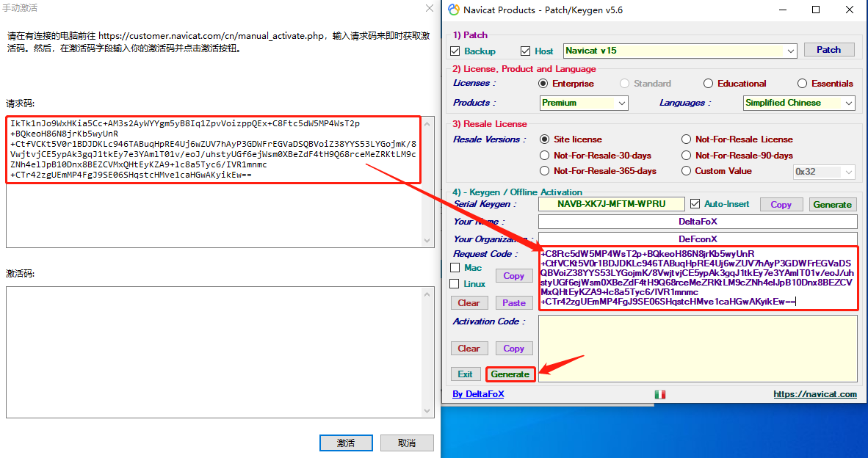Enable the Linux checkbox
The image size is (868, 458).
coord(455,284)
